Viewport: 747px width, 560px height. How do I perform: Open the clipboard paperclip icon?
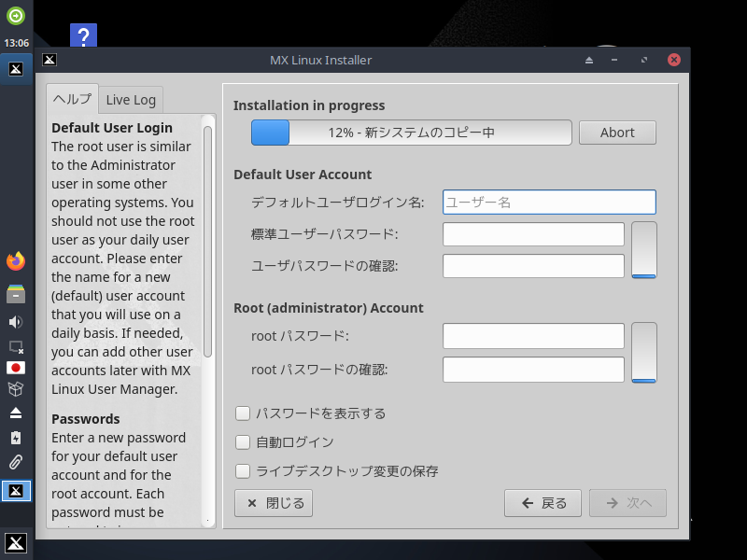coord(16,462)
